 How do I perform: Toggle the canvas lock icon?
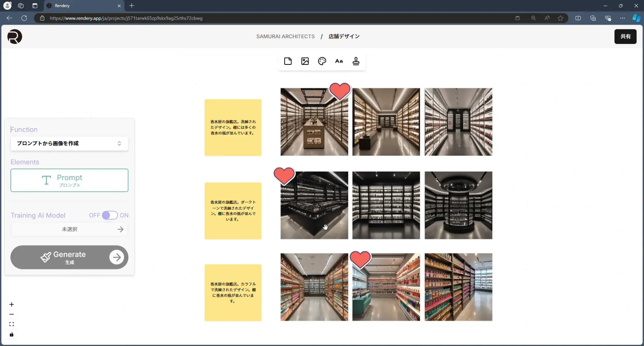click(11, 335)
